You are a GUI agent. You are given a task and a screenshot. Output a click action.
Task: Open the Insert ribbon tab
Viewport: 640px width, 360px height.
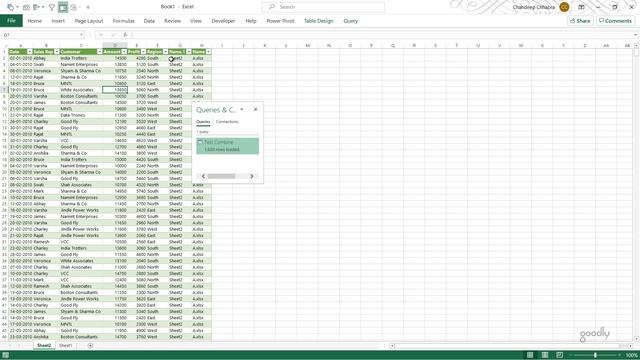pos(58,21)
